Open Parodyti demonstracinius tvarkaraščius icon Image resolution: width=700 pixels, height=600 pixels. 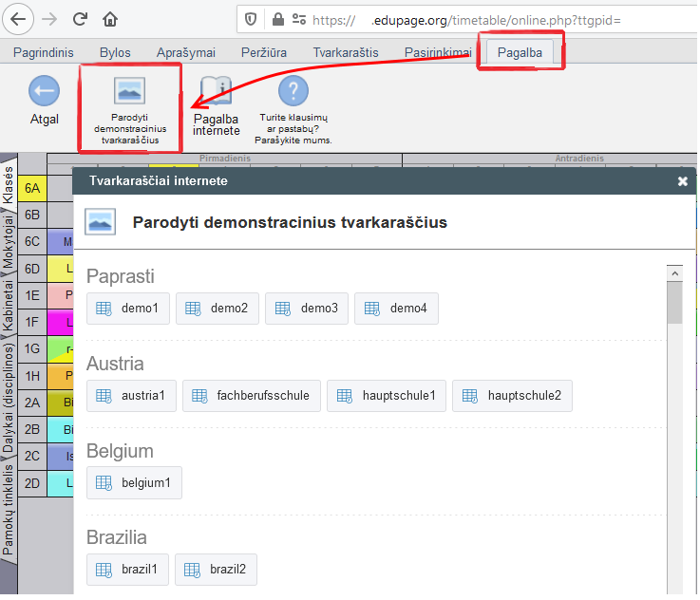coord(129,90)
